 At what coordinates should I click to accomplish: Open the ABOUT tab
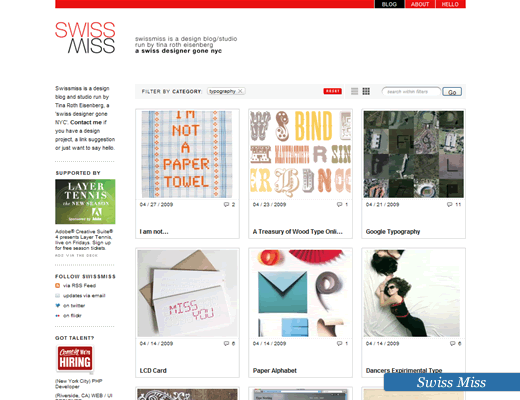click(420, 4)
